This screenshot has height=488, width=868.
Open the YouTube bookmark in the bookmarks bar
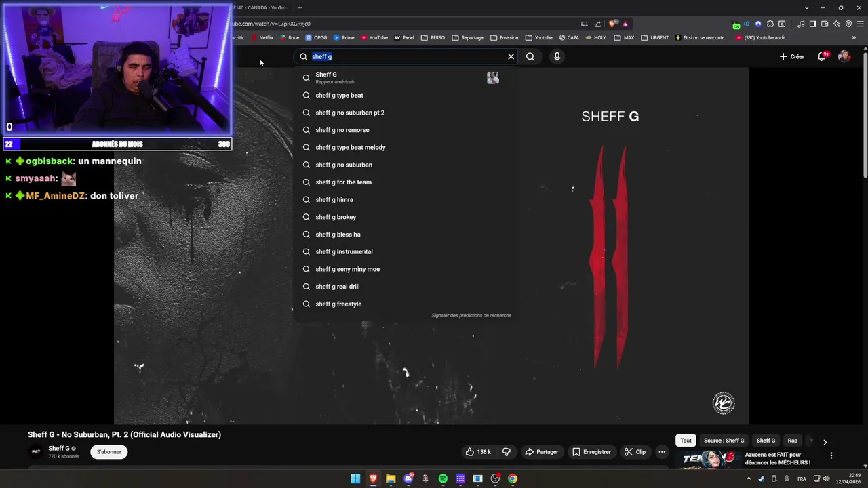coord(374,38)
